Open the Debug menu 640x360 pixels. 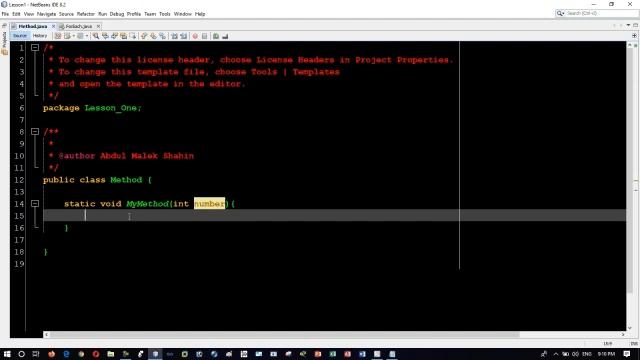(117, 14)
